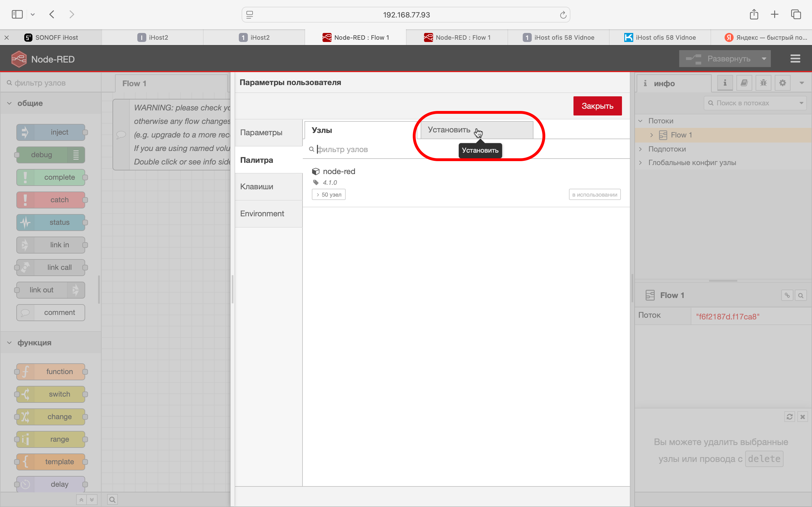Collapse the общие palette category

coord(9,103)
